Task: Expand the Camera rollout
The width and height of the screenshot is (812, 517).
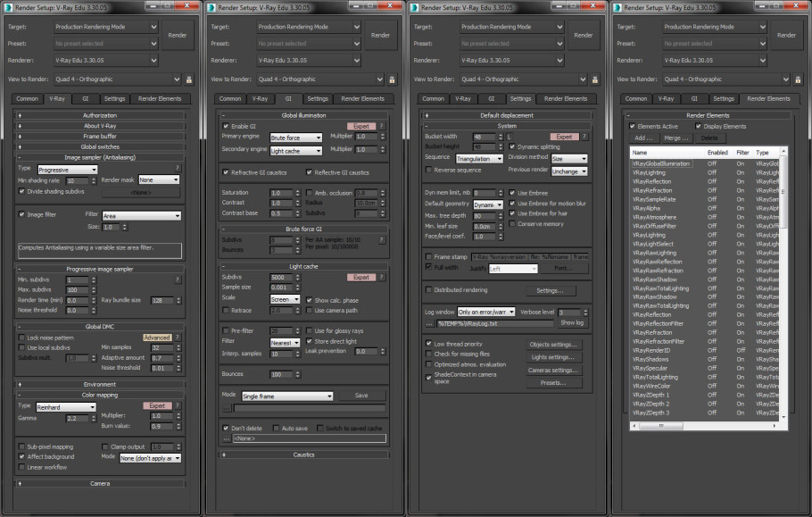Action: coord(99,483)
